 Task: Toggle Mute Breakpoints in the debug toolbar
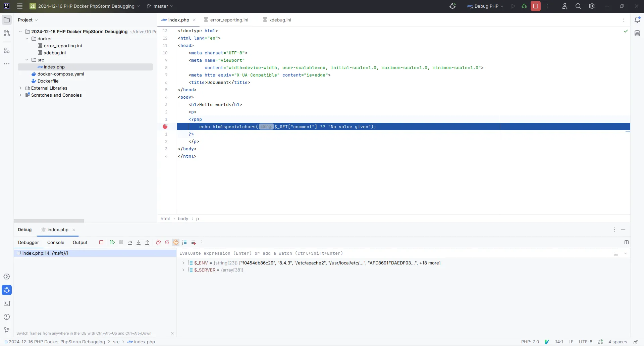click(x=167, y=242)
